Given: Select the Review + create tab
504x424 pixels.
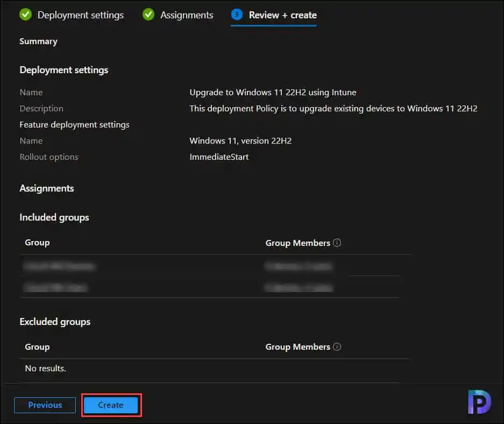Looking at the screenshot, I should (274, 15).
